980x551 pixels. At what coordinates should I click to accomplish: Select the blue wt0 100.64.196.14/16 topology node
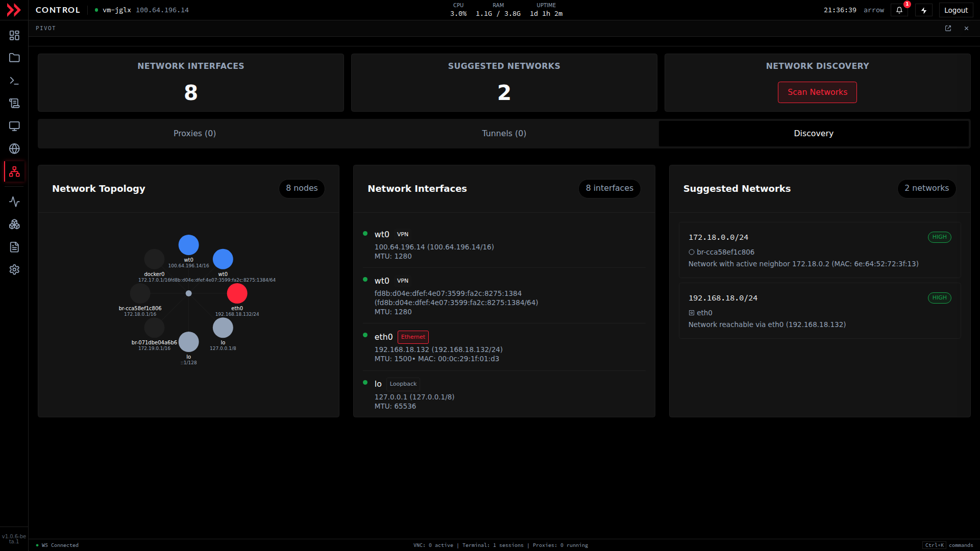188,245
